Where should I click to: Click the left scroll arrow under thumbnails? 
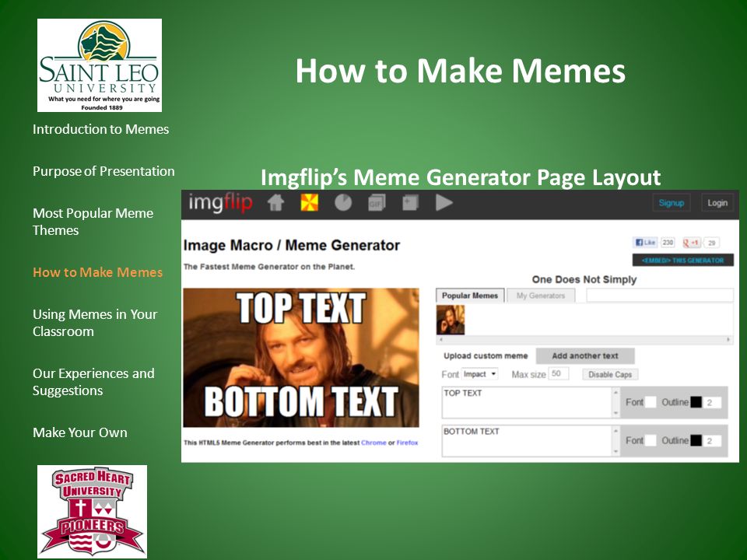[440, 340]
